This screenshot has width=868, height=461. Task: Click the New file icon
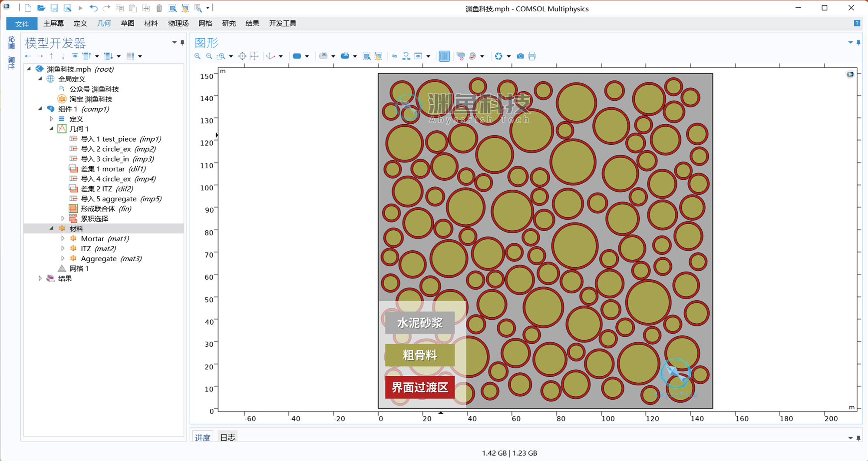[28, 8]
